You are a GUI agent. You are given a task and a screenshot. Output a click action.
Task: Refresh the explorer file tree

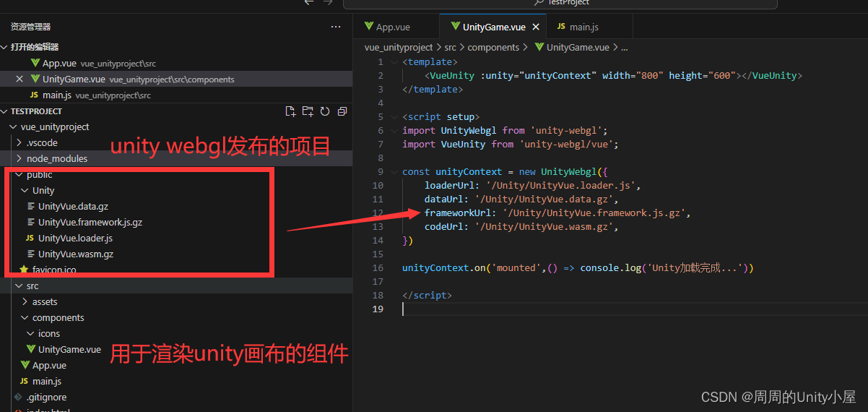pyautogui.click(x=325, y=111)
